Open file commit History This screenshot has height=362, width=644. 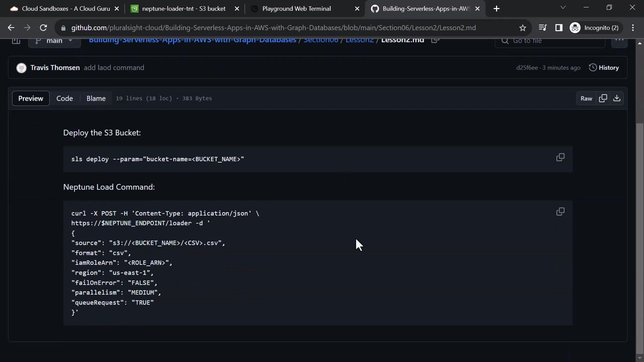(x=604, y=68)
